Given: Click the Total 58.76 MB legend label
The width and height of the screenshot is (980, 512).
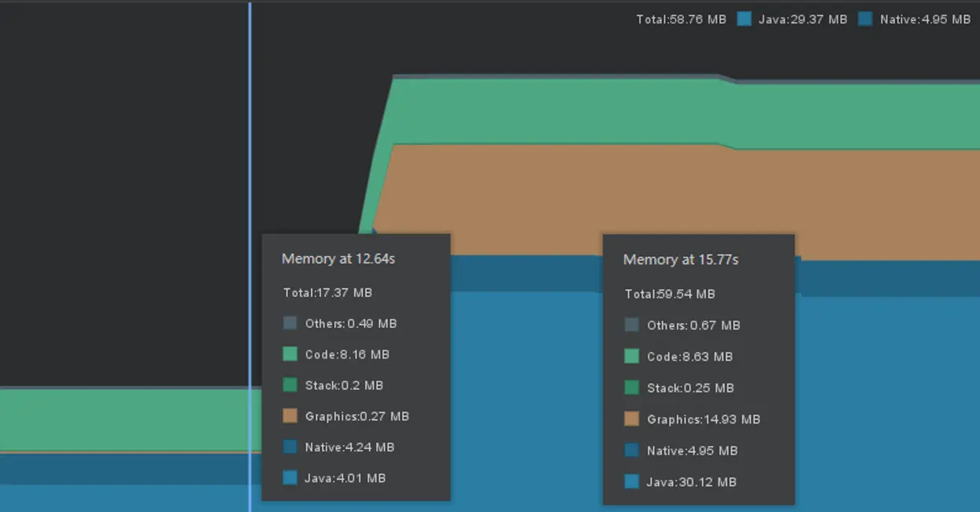Looking at the screenshot, I should pyautogui.click(x=681, y=19).
